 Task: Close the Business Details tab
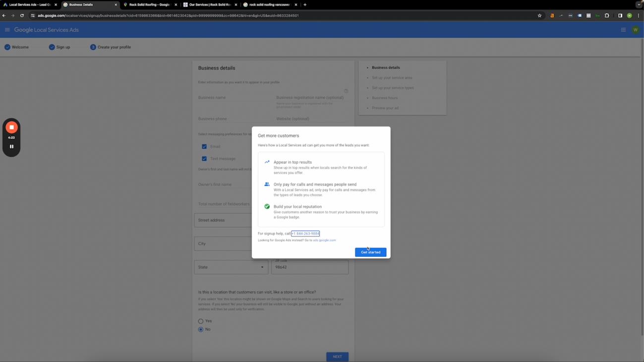116,4
